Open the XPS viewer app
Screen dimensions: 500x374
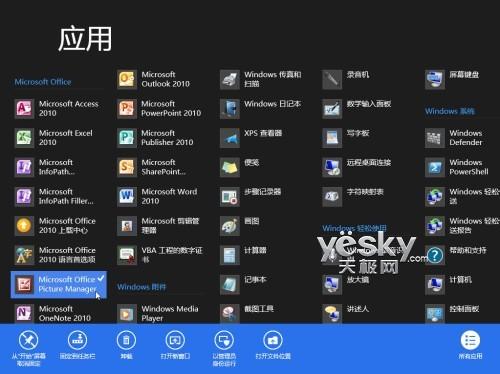[251, 138]
